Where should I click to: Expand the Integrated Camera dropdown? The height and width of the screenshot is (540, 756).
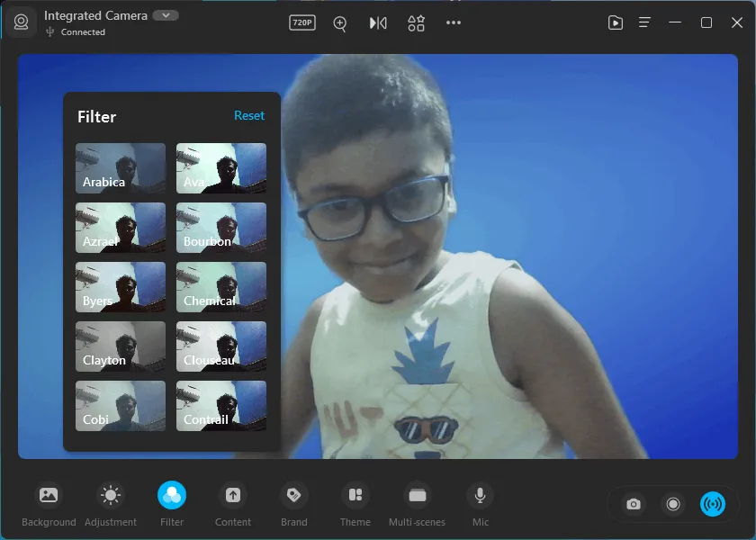(165, 15)
